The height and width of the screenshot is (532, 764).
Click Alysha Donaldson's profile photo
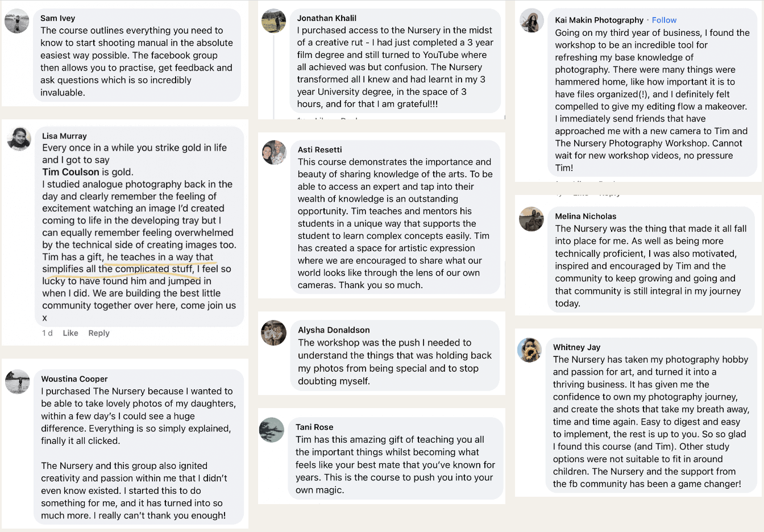(x=274, y=332)
